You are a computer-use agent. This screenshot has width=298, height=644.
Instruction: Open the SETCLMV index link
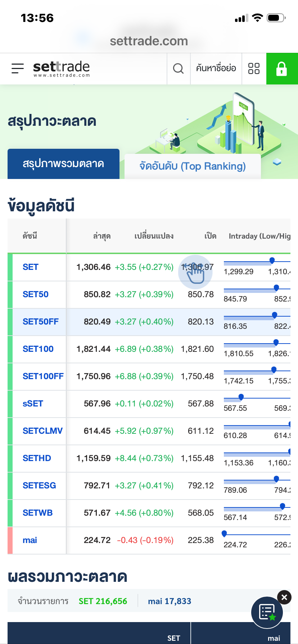coord(42,431)
